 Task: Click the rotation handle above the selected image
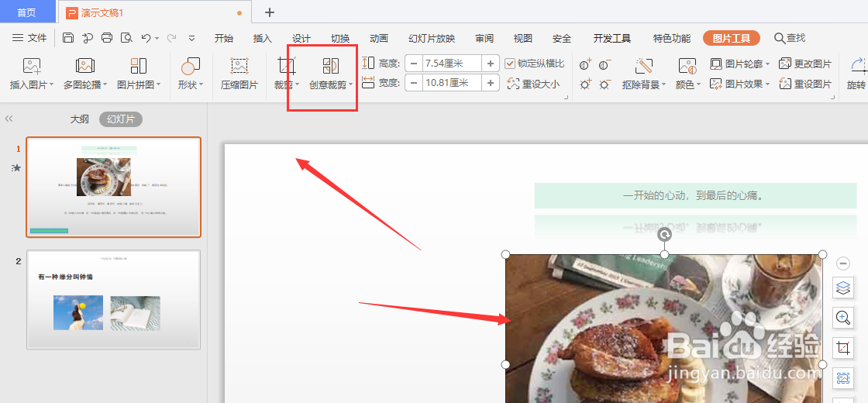pos(664,235)
